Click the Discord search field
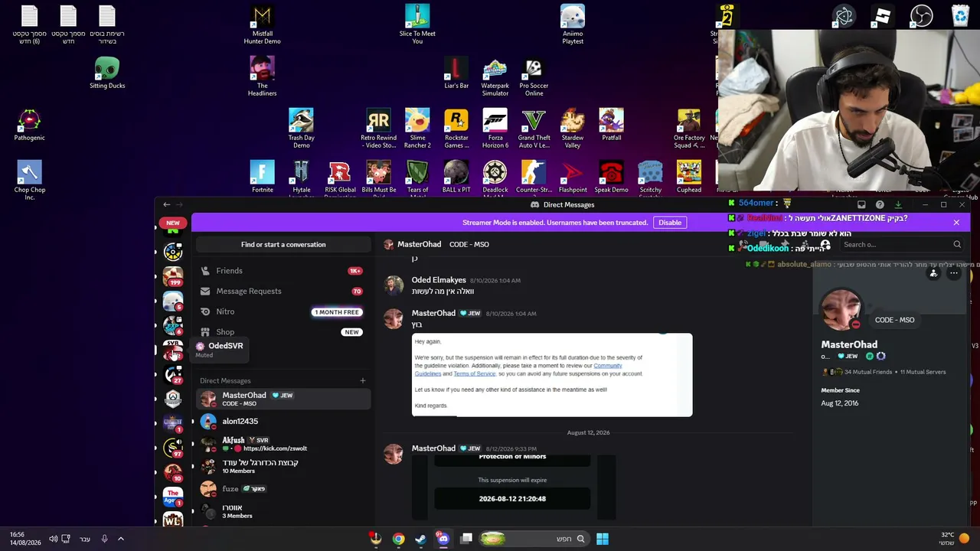 coord(900,245)
